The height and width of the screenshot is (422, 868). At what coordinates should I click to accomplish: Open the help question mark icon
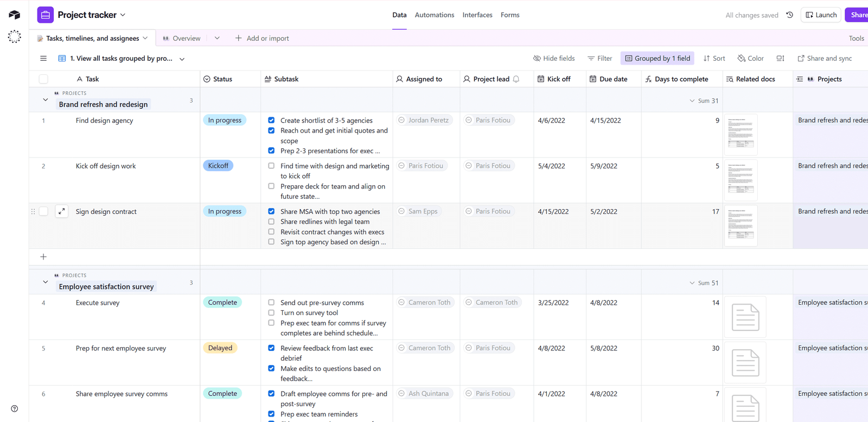pos(15,408)
